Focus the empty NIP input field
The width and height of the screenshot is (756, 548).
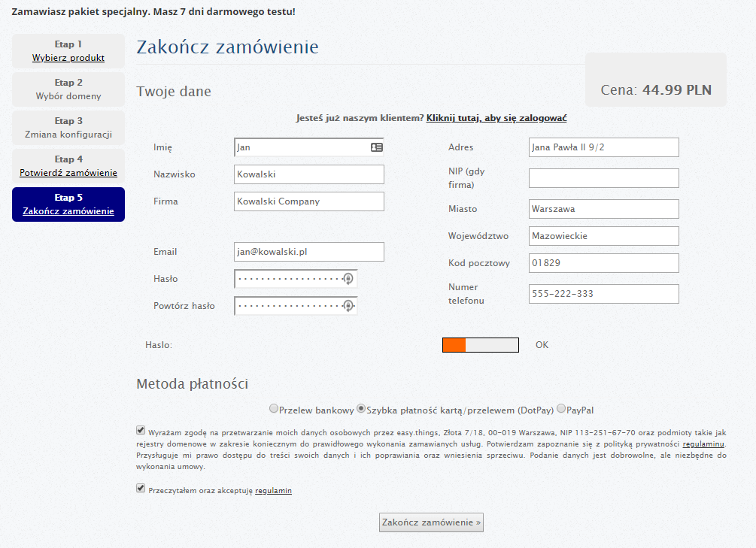(x=603, y=178)
